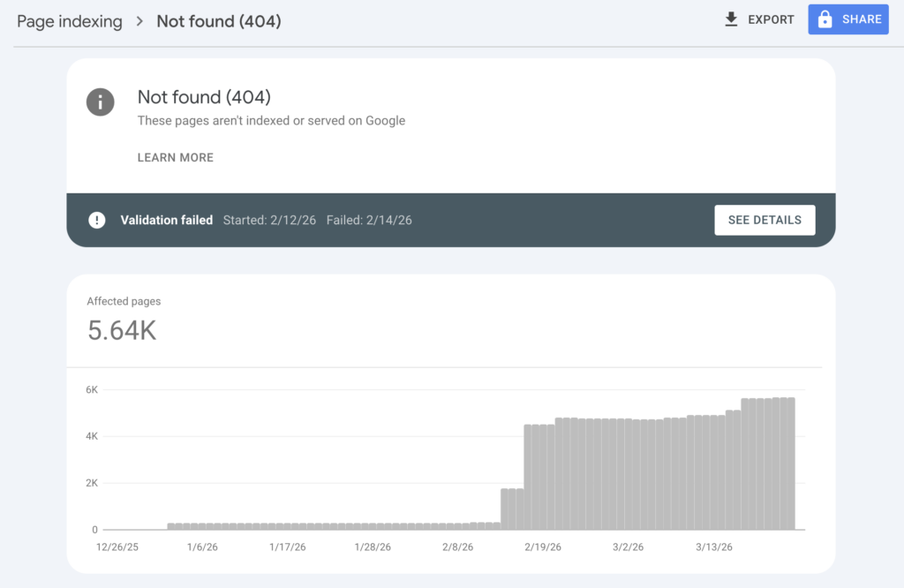Go back to Page indexing breadcrumb
The image size is (904, 588).
[x=70, y=21]
